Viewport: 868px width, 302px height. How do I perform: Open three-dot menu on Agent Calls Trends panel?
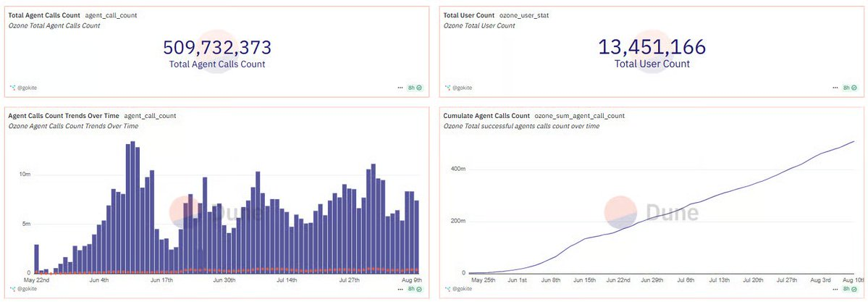click(400, 288)
